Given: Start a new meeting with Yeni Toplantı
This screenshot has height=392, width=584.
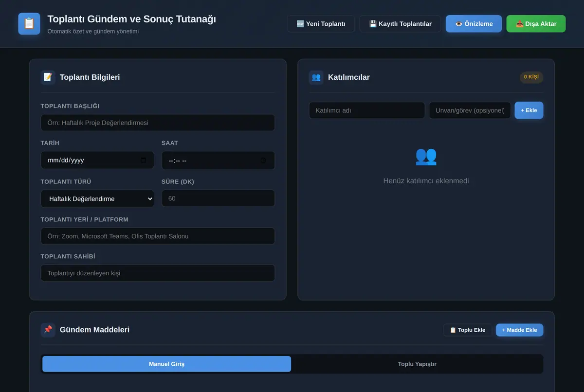Looking at the screenshot, I should click(x=321, y=24).
